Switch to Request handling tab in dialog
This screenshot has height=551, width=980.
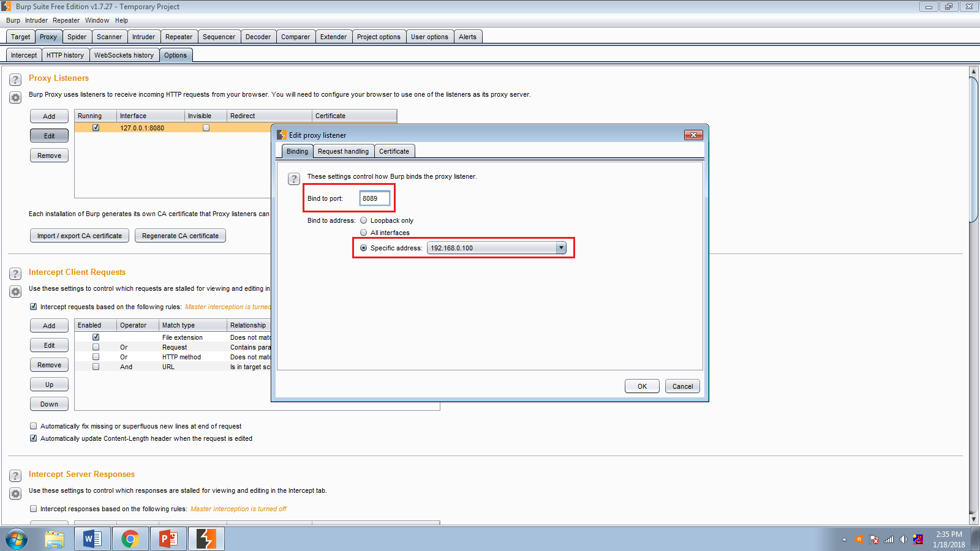coord(343,151)
